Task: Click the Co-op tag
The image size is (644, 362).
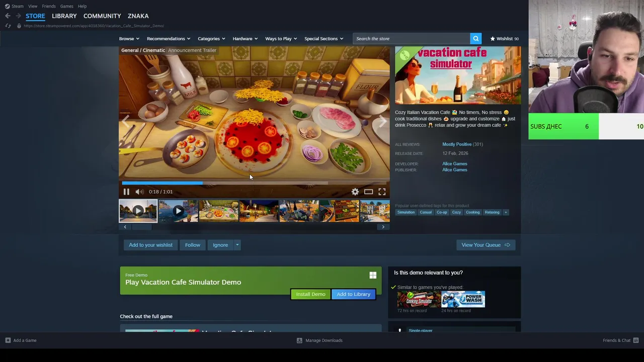Action: tap(442, 212)
